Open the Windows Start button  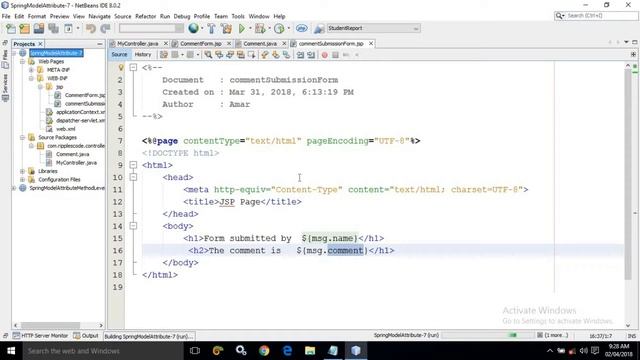pyautogui.click(x=11, y=351)
